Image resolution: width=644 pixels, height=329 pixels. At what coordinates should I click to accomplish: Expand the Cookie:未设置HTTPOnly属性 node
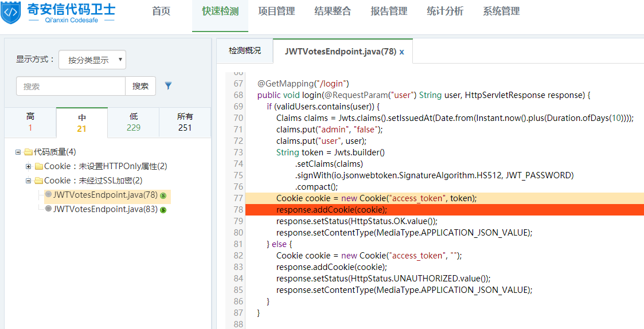(29, 166)
